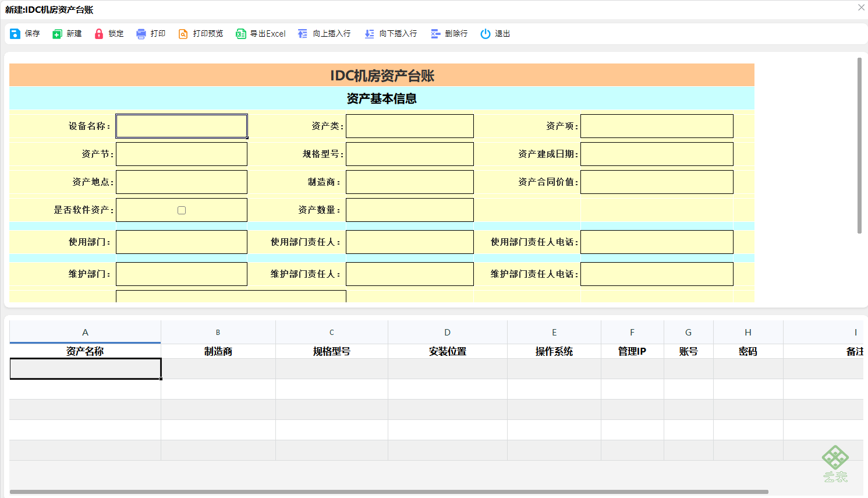Image resolution: width=868 pixels, height=498 pixels.
Task: Click the 资产建成日期 field
Action: [x=657, y=154]
